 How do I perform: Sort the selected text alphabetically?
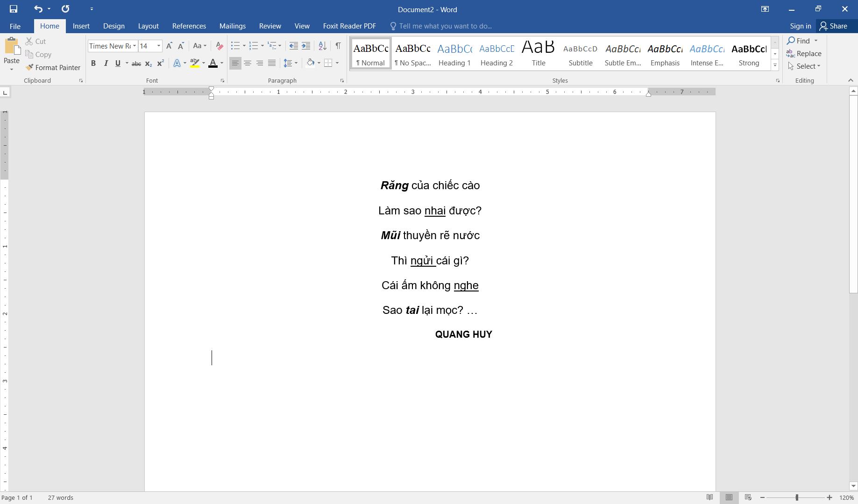pos(322,46)
